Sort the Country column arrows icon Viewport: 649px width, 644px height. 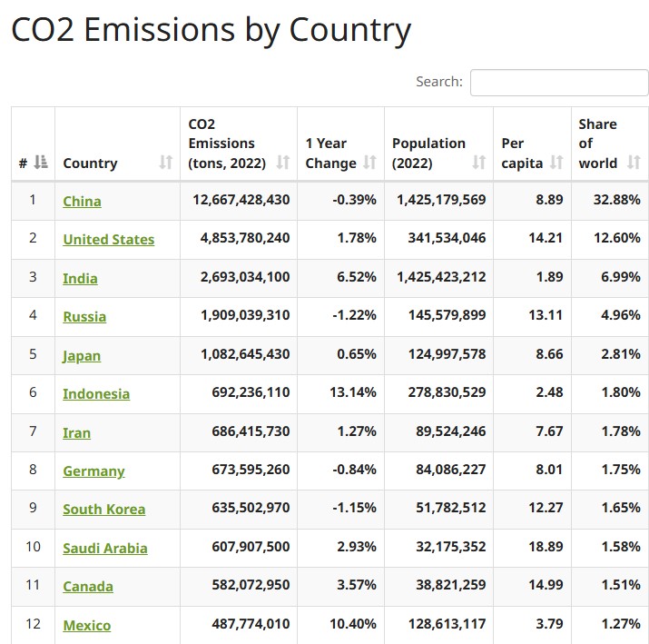tap(166, 162)
